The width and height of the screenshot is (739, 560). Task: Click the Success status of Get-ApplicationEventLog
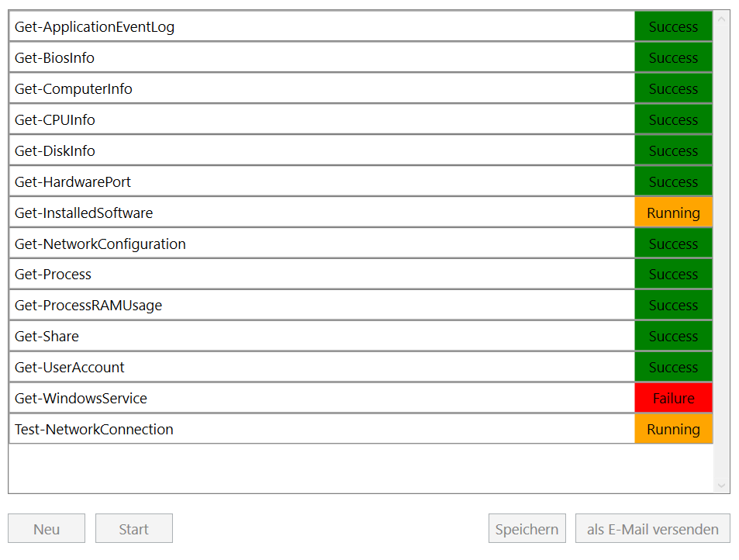click(x=674, y=26)
